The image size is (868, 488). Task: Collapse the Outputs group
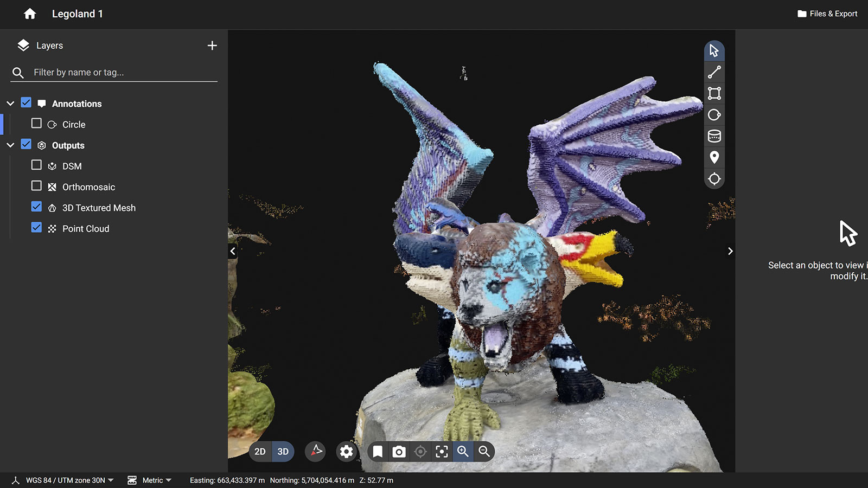(x=10, y=145)
